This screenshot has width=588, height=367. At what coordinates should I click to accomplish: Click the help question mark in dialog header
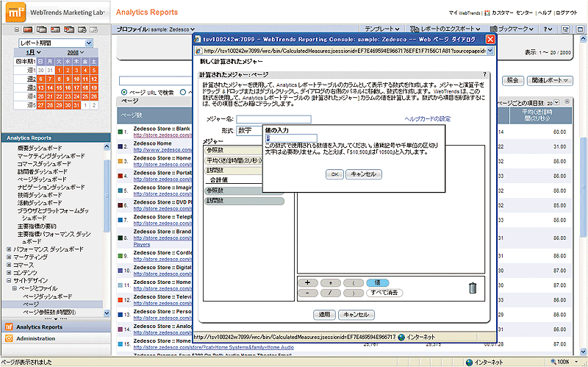(484, 75)
